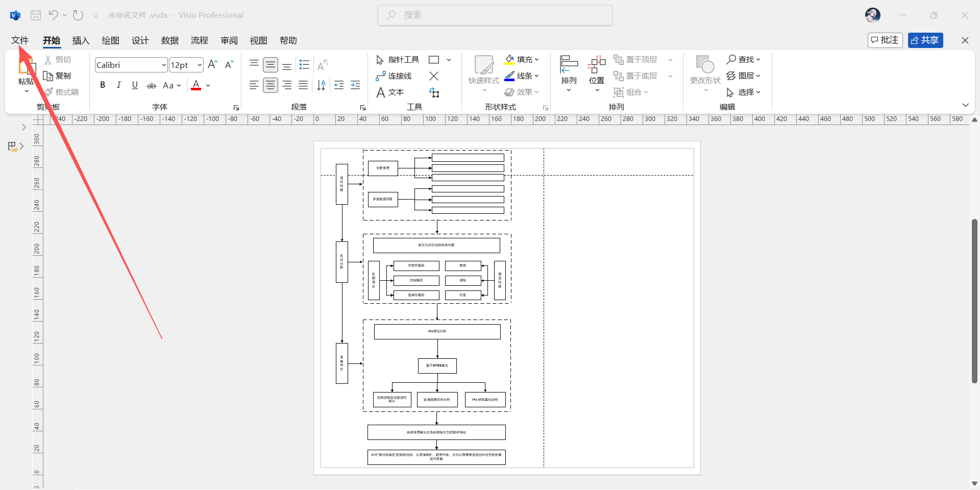The height and width of the screenshot is (490, 980).
Task: Open the Fill color dropdown
Action: pos(537,60)
